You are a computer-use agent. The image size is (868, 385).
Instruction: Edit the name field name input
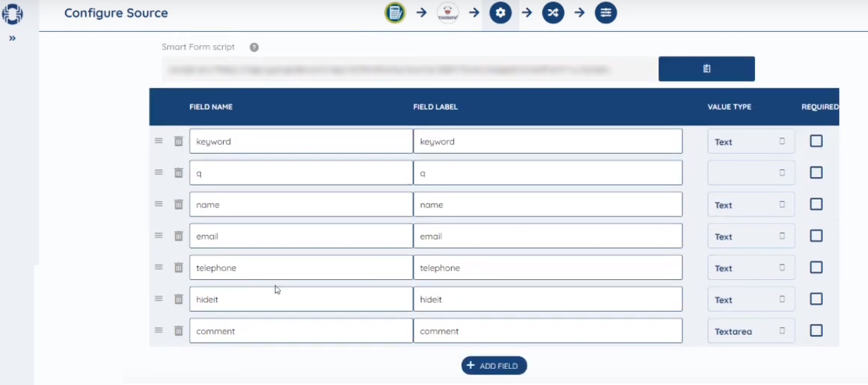point(301,204)
